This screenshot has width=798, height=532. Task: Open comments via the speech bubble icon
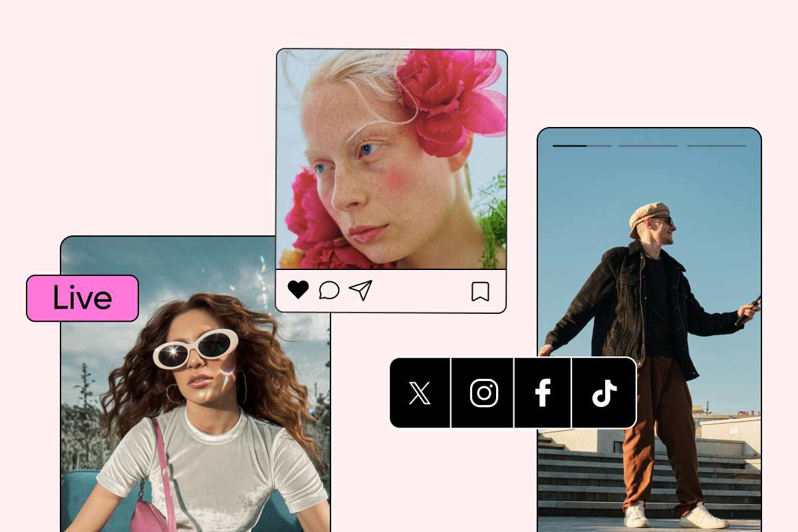point(329,291)
